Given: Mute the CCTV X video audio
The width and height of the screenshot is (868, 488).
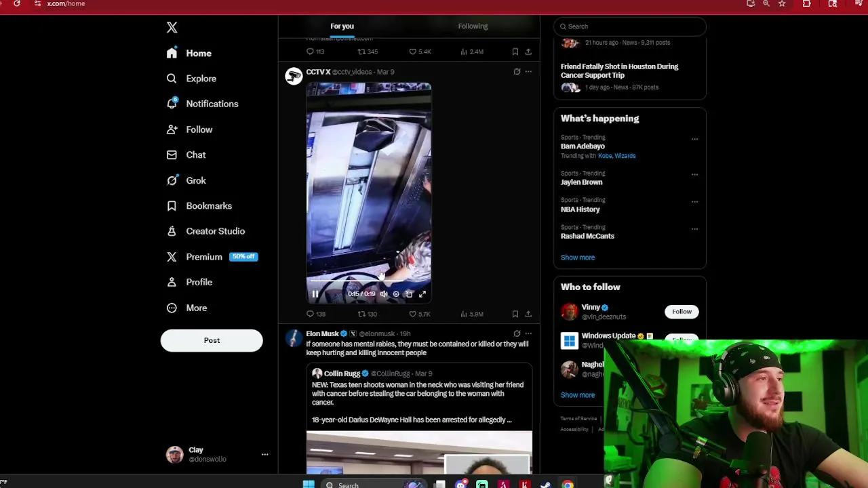Looking at the screenshot, I should (x=383, y=294).
